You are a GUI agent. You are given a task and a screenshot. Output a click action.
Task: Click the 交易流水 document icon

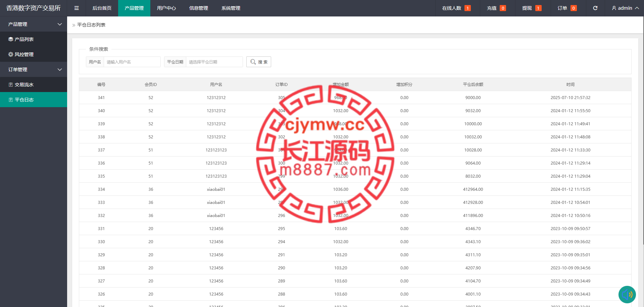(11, 85)
